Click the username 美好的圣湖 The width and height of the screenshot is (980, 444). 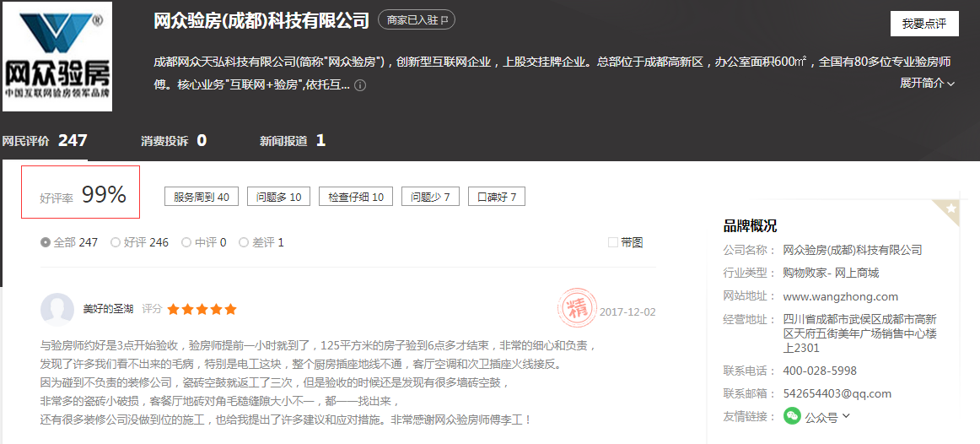pos(108,309)
